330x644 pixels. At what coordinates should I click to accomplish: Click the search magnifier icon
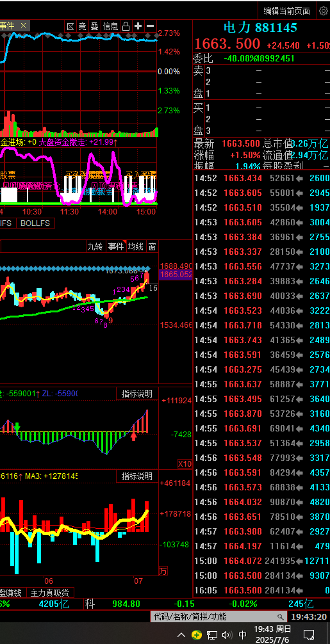(281, 616)
